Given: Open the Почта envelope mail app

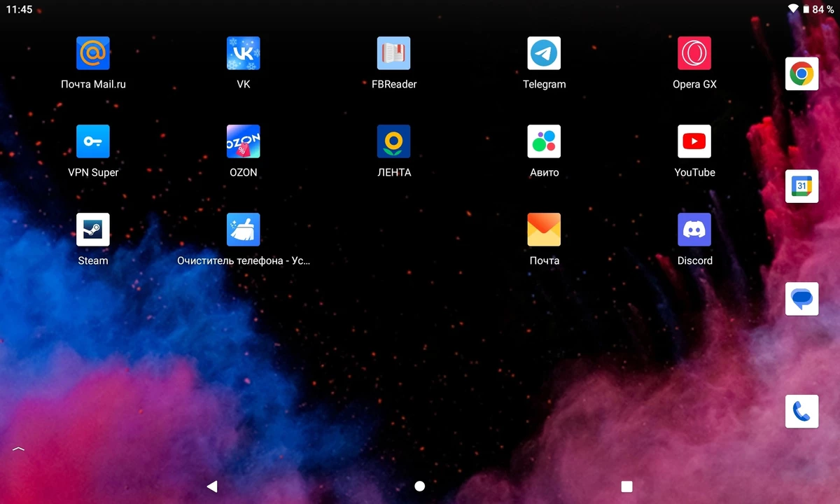Looking at the screenshot, I should tap(545, 230).
